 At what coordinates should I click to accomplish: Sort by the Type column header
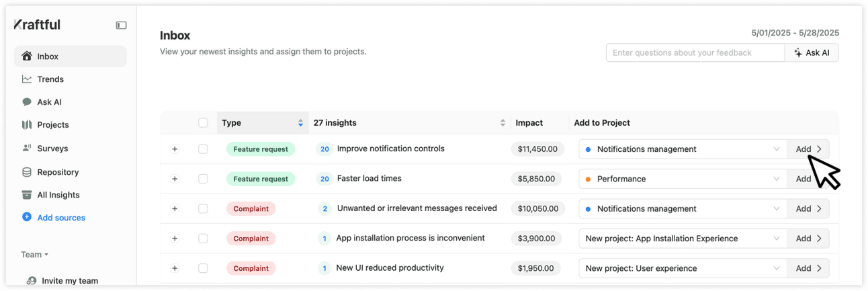pyautogui.click(x=262, y=123)
